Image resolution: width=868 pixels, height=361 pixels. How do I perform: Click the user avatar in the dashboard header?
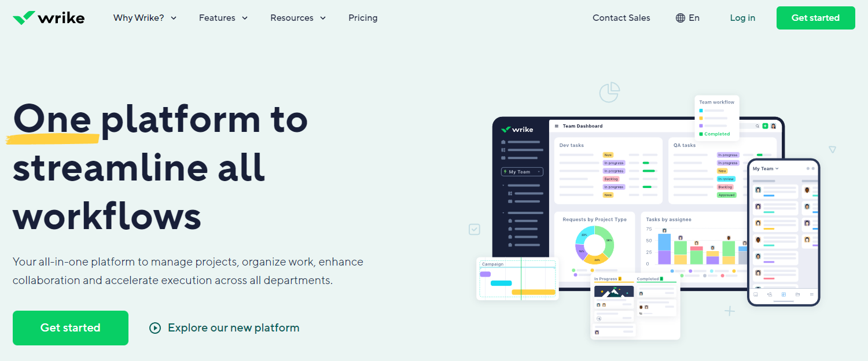coord(773,126)
